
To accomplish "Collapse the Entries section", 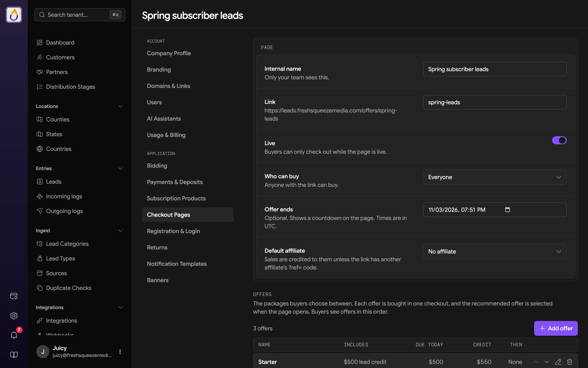I will pyautogui.click(x=120, y=168).
